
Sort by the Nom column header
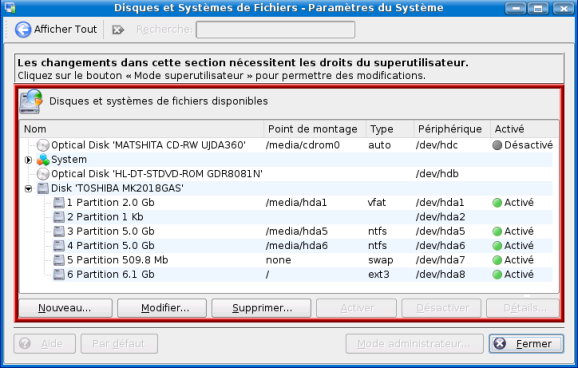[x=142, y=129]
